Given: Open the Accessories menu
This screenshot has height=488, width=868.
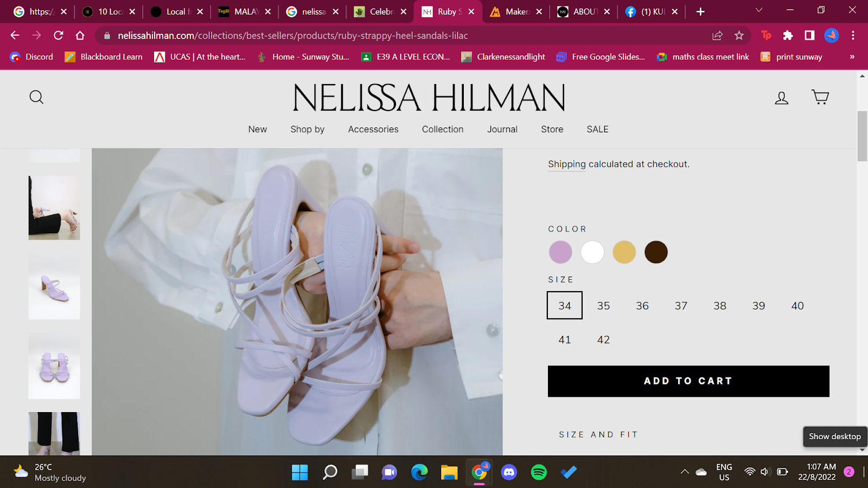Looking at the screenshot, I should (373, 129).
